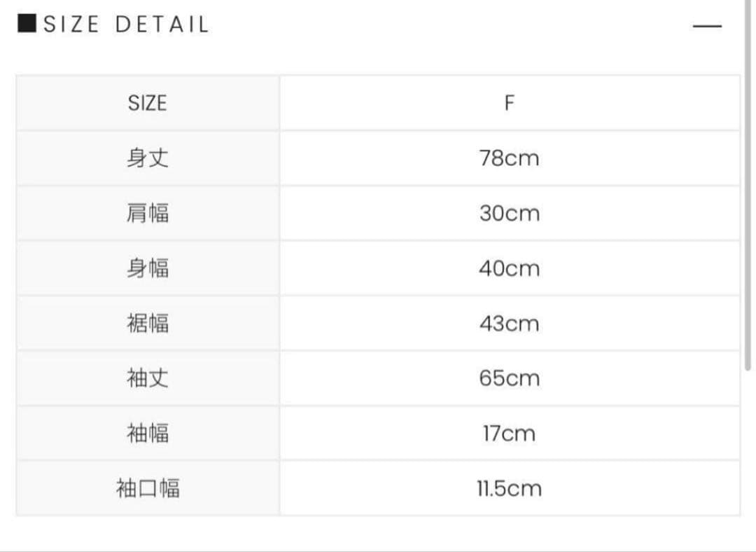Select the 40cm value cell
This screenshot has width=756, height=552.
click(510, 268)
